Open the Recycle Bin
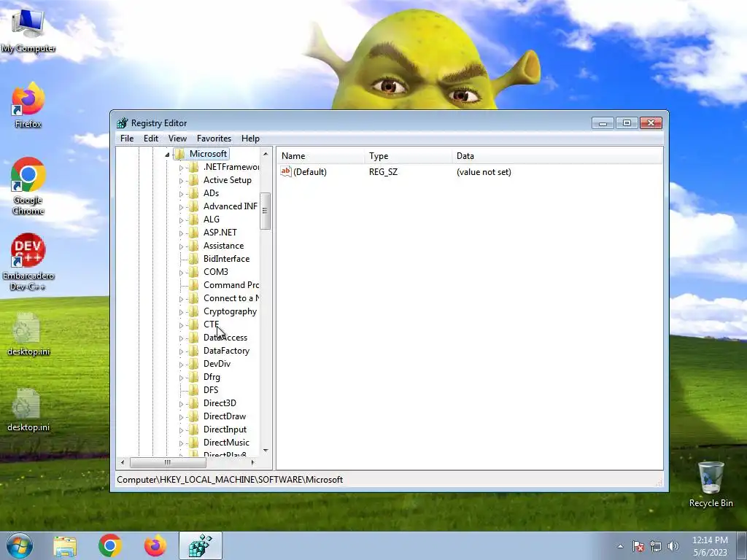The height and width of the screenshot is (560, 747). 711,484
